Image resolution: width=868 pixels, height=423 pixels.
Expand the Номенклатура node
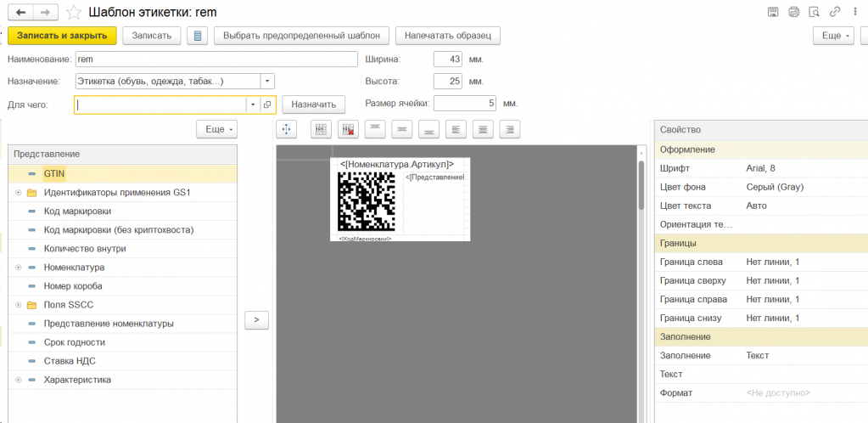[19, 268]
